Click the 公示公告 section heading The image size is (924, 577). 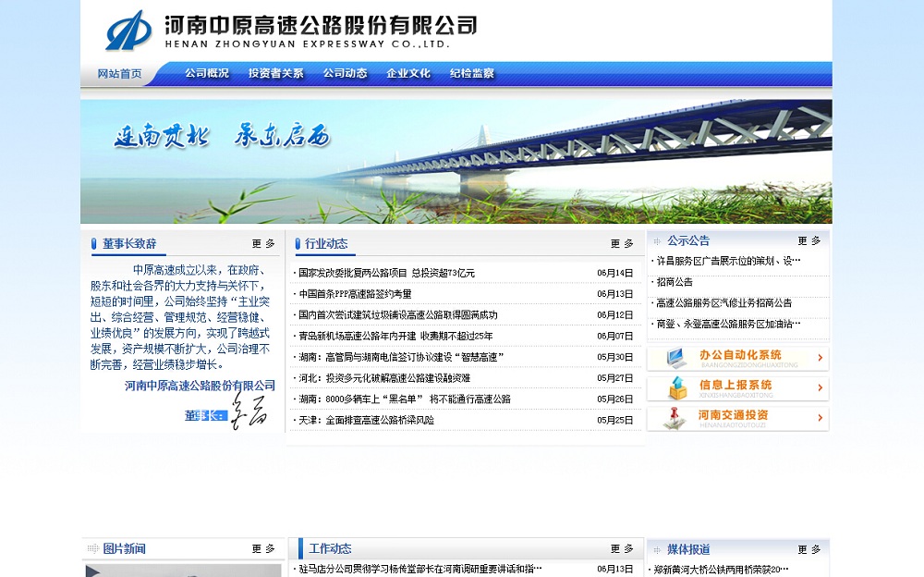pyautogui.click(x=688, y=240)
